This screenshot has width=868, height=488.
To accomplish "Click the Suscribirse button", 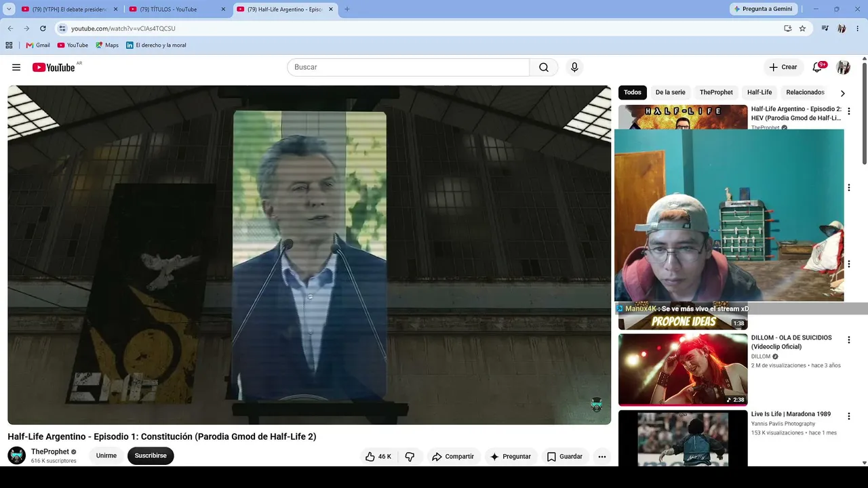I will coord(151,456).
